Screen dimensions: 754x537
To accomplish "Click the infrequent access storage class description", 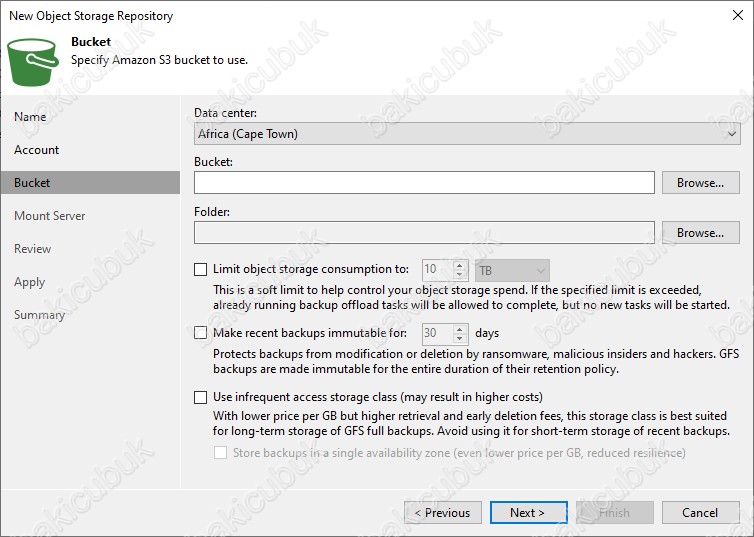I will (471, 423).
